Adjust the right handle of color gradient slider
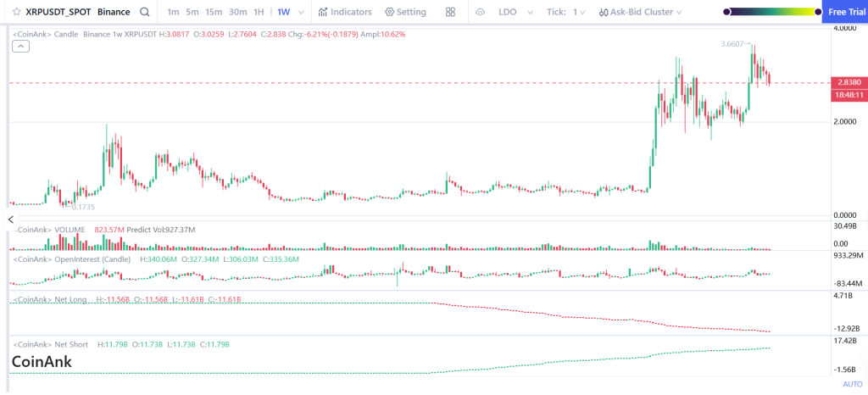Image resolution: width=868 pixels, height=395 pixels. click(818, 12)
